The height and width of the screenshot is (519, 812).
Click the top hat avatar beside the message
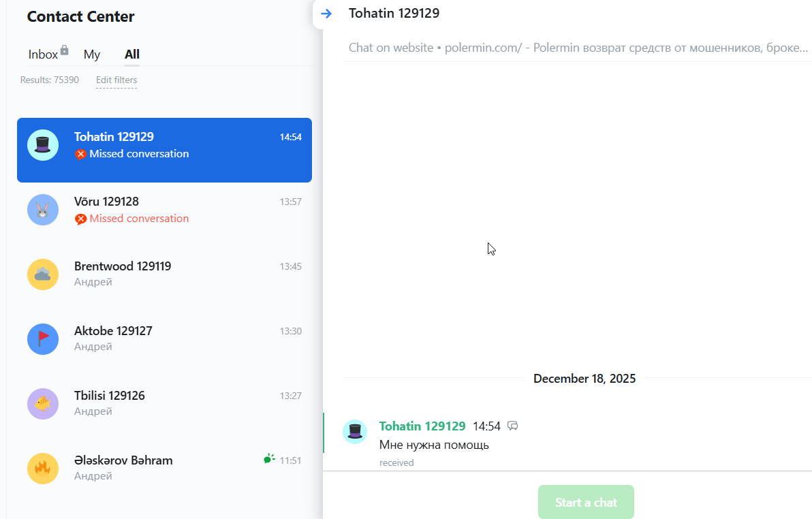356,431
